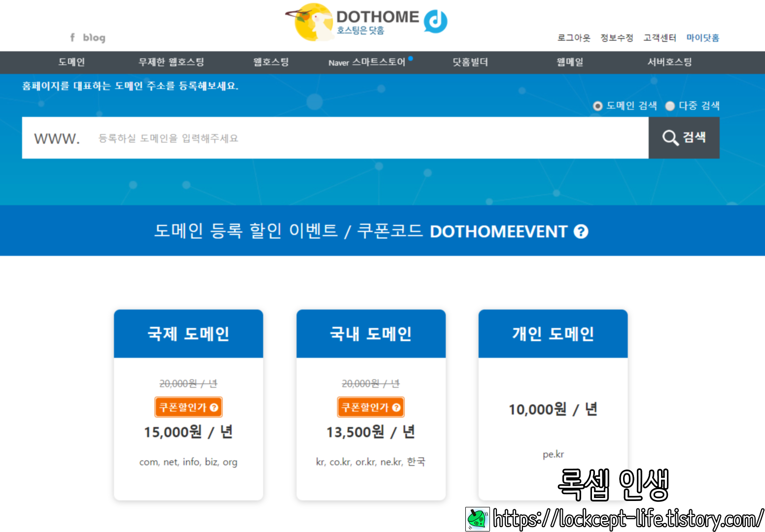765x532 pixels.
Task: Click 로그아웃 to log out
Action: pos(574,38)
